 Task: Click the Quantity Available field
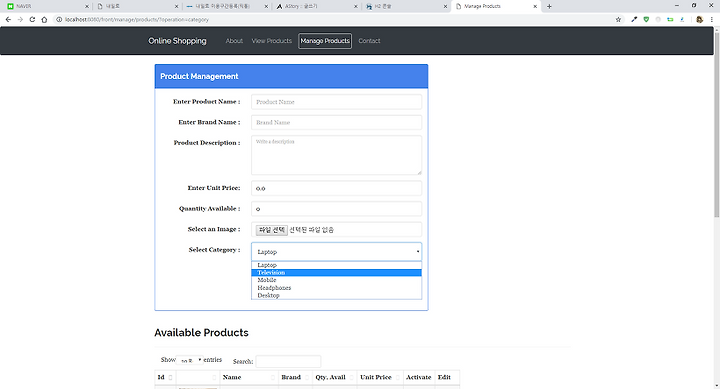pyautogui.click(x=337, y=209)
